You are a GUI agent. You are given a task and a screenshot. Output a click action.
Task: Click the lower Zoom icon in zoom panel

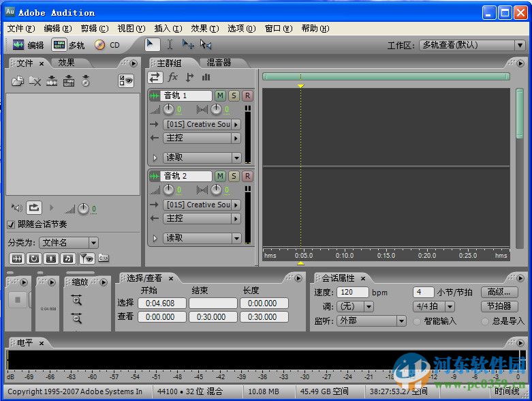(x=76, y=318)
